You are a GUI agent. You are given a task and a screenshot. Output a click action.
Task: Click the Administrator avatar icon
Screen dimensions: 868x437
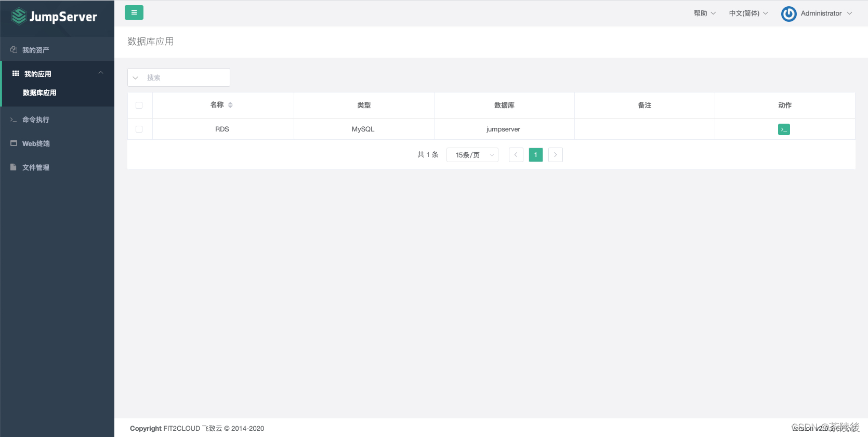(788, 14)
